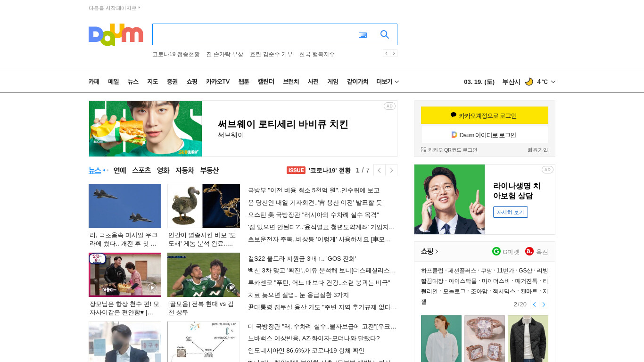Open headline 인도네시아인 86.6%가 코로나19 항체 확인
The image size is (644, 362).
tap(306, 351)
